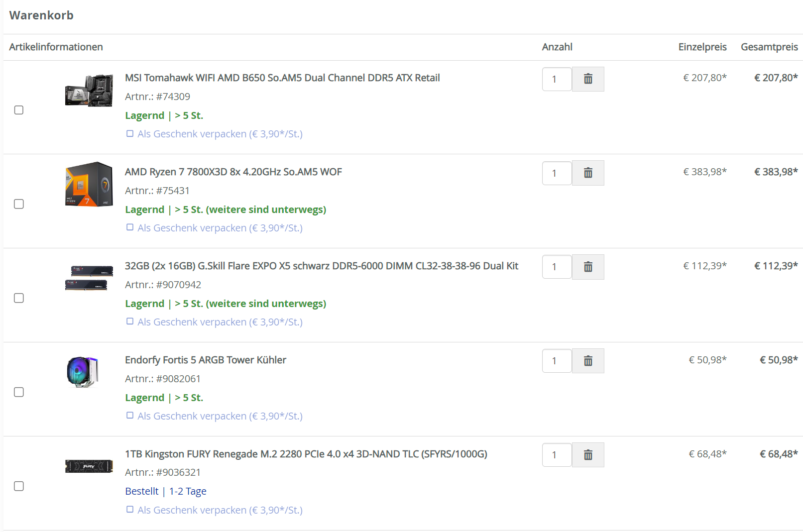Open the 32GB G.Skill Flare EXPO X5 link
This screenshot has width=803, height=532.
pos(322,266)
